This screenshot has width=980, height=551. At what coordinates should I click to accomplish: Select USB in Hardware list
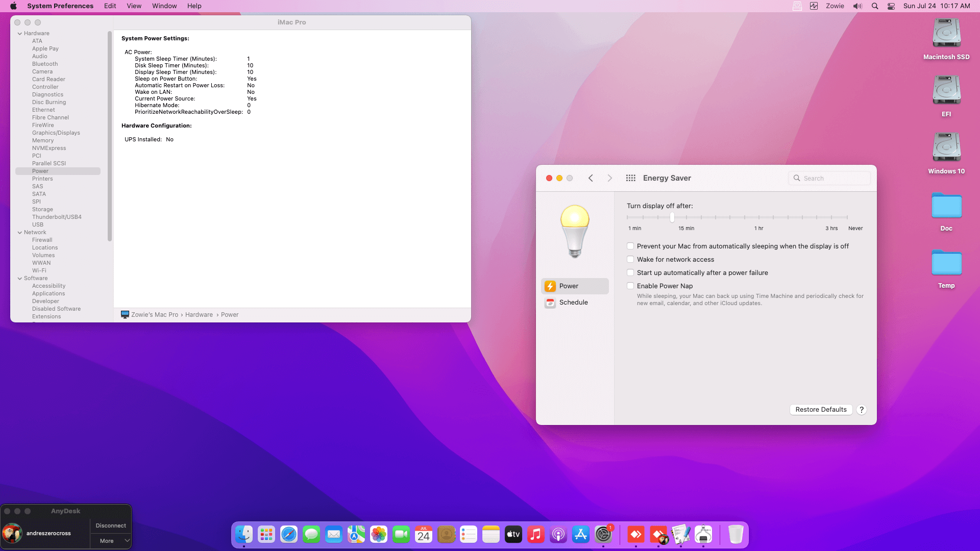click(38, 225)
